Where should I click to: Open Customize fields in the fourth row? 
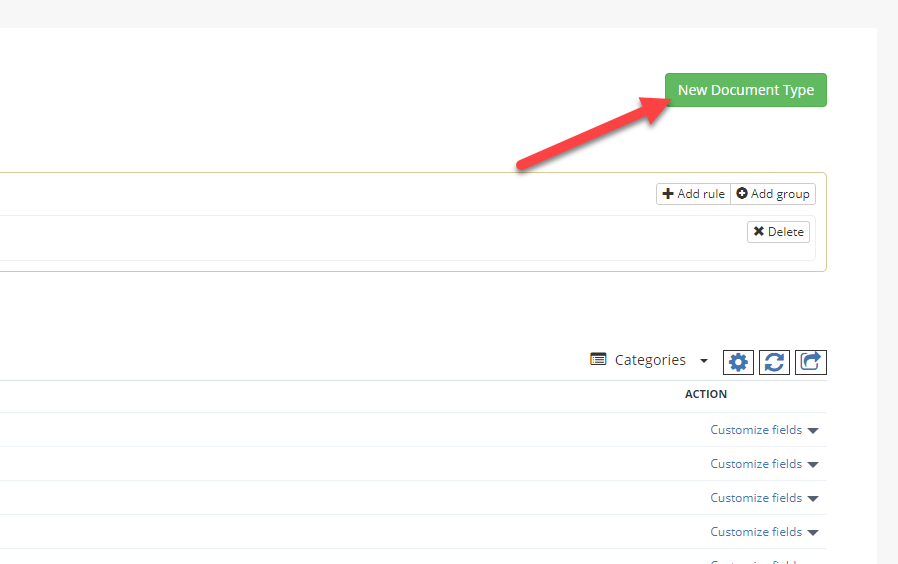[x=756, y=532]
